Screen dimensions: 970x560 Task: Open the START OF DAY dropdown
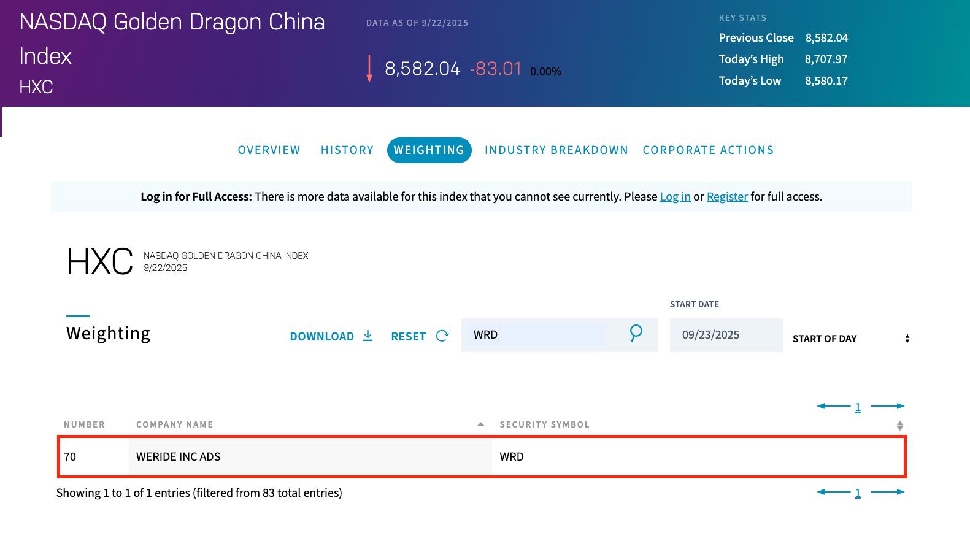coord(850,339)
